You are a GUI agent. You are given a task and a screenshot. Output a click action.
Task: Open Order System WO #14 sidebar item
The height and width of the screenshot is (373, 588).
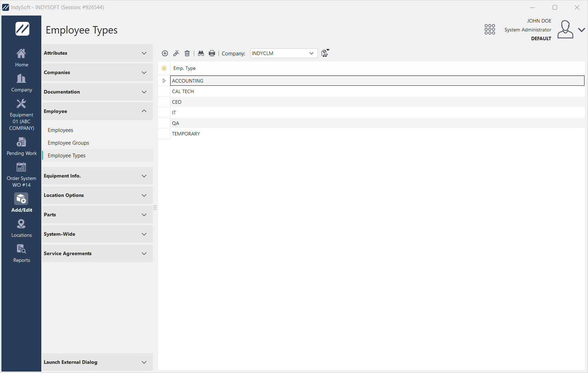[22, 175]
